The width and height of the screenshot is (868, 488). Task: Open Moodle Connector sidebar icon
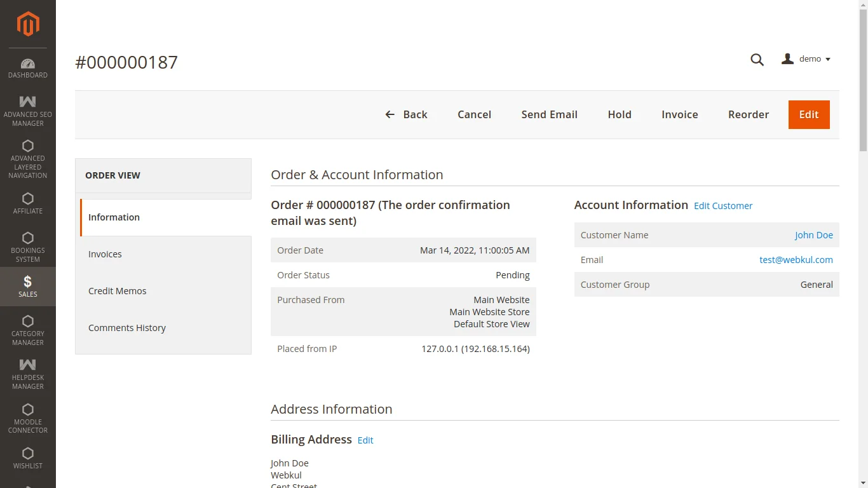point(28,409)
